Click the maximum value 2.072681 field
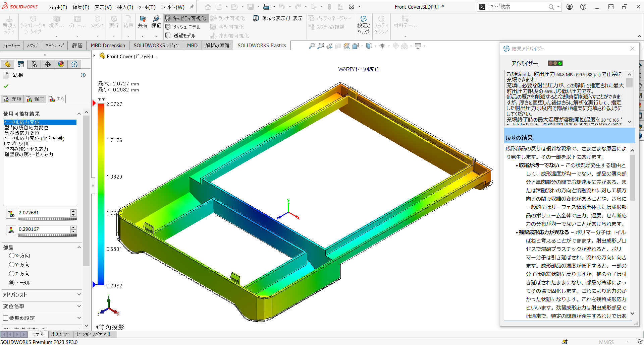Screen dimensions: 644x345 coord(44,213)
